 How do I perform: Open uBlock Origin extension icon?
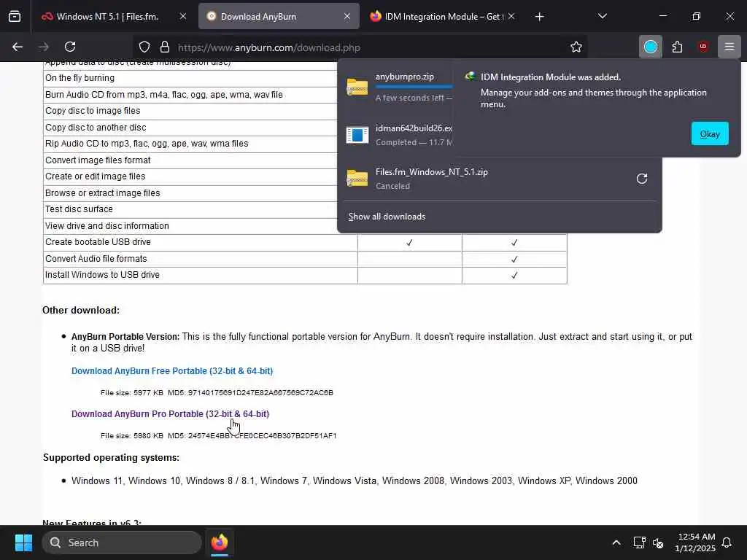coord(703,47)
